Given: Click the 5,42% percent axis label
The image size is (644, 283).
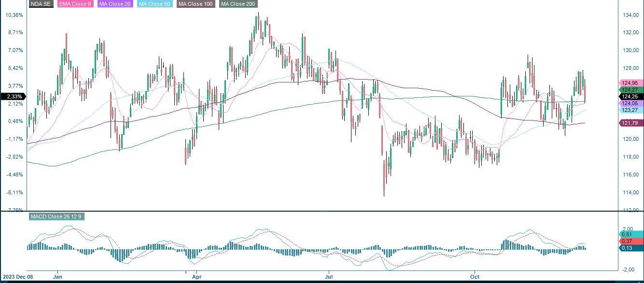Looking at the screenshot, I should click(15, 68).
